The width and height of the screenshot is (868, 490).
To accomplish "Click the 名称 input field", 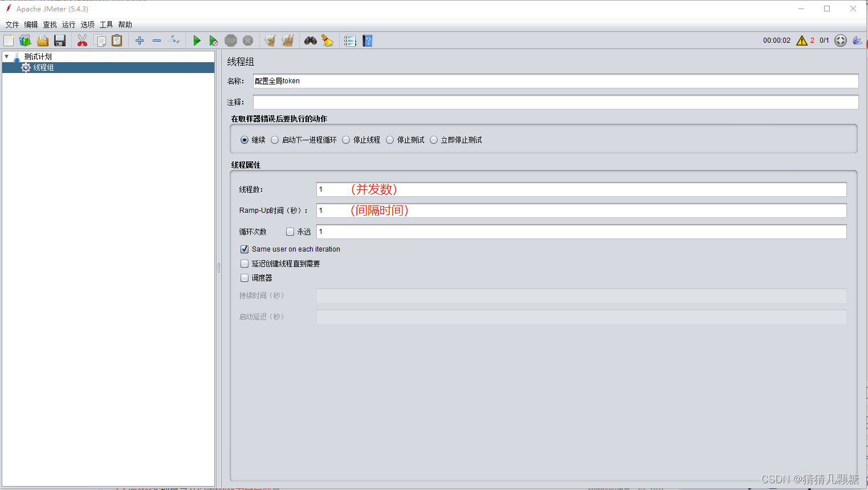I will tap(556, 81).
